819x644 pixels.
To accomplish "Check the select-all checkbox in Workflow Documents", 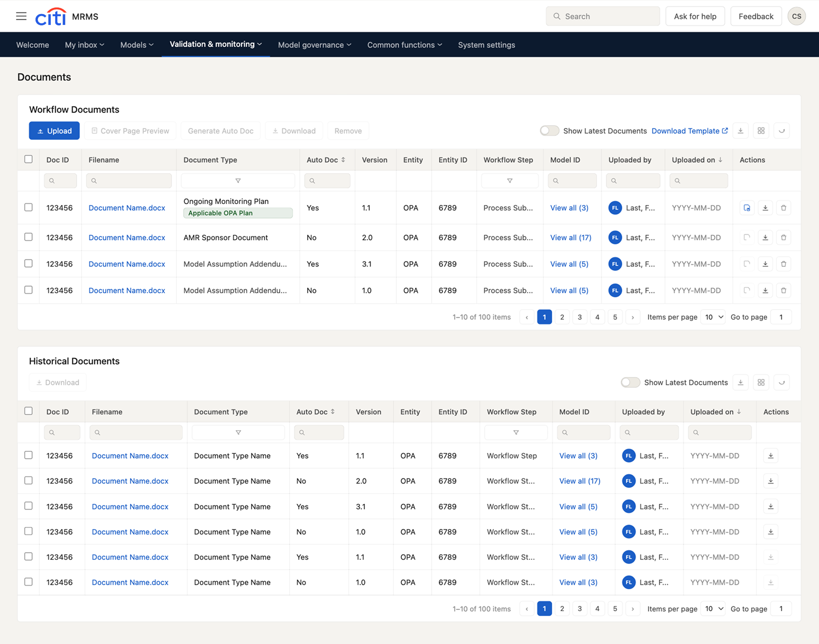I will pyautogui.click(x=28, y=159).
